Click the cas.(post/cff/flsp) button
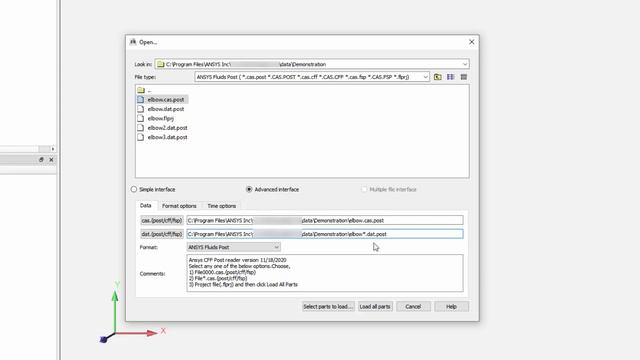Viewport: 640px width, 360px height. (162, 220)
